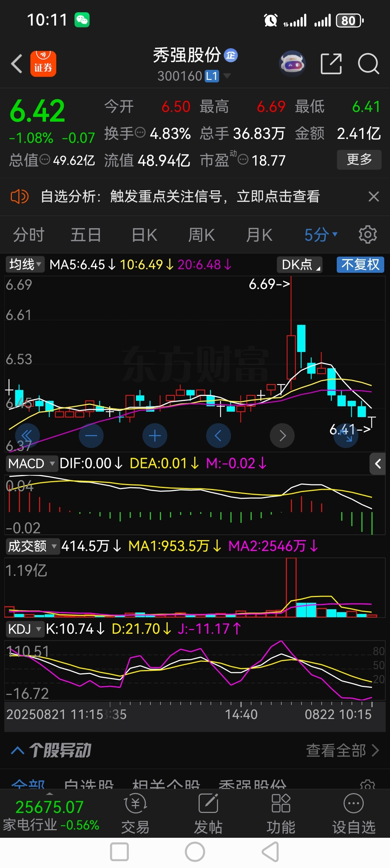Open the MACD indicator dropdown
The height and width of the screenshot is (868, 390).
(x=32, y=464)
